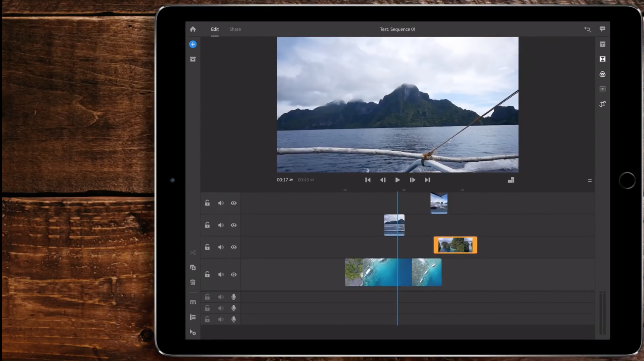Image resolution: width=644 pixels, height=361 pixels.
Task: Click the blue playhead line
Action: 398,258
